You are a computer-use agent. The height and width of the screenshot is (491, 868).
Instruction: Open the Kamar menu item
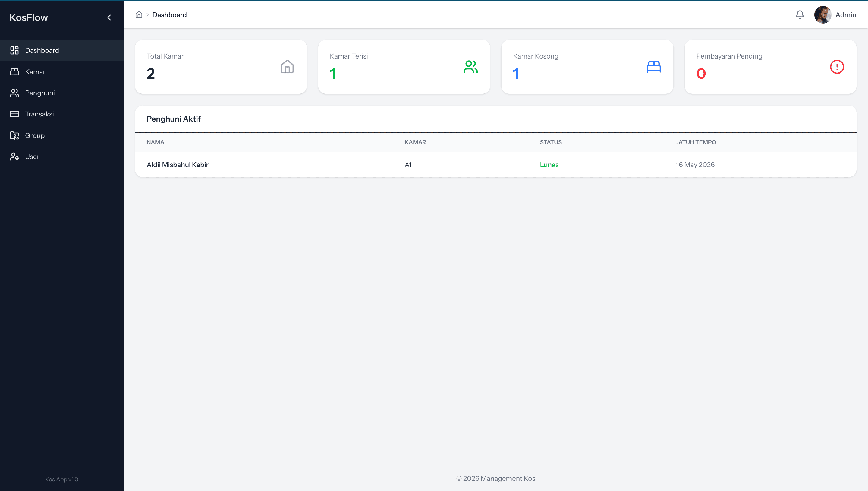pos(35,72)
